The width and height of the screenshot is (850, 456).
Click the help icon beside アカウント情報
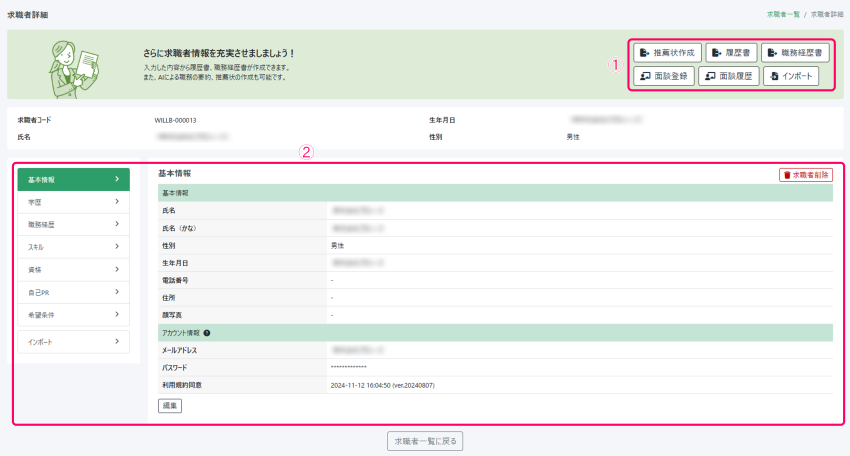(x=207, y=332)
